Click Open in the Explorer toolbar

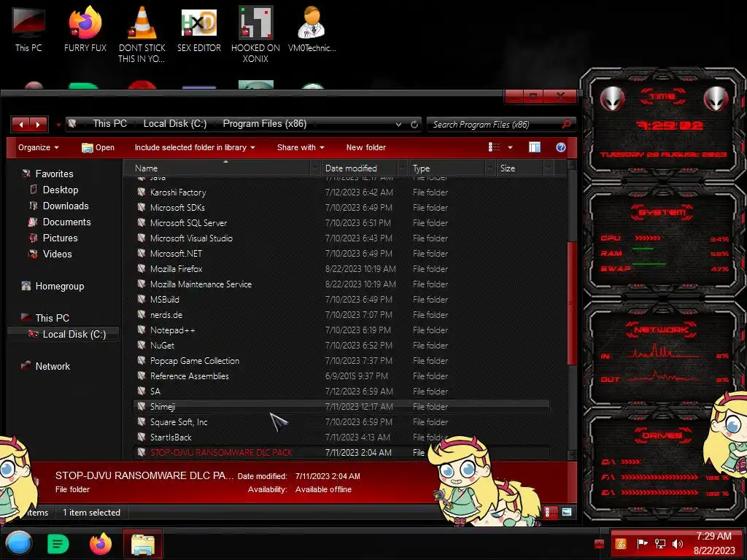point(98,147)
